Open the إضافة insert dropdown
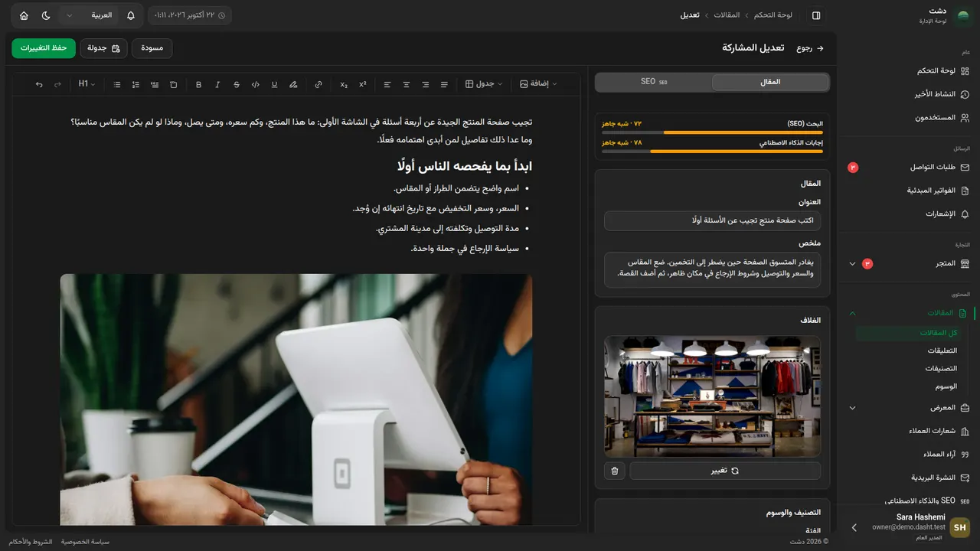The image size is (980, 551). 538,84
